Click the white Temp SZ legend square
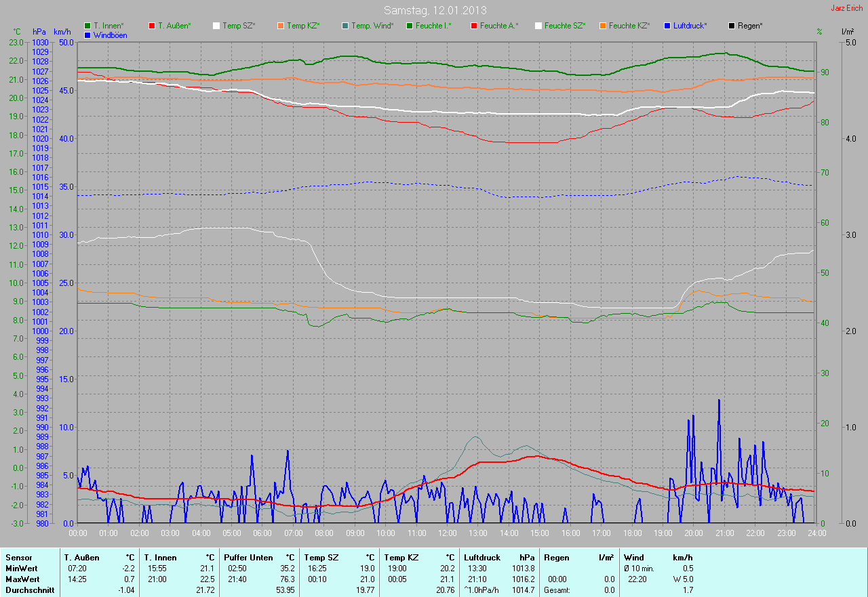Screen dimensions: 868x597 [x=216, y=26]
